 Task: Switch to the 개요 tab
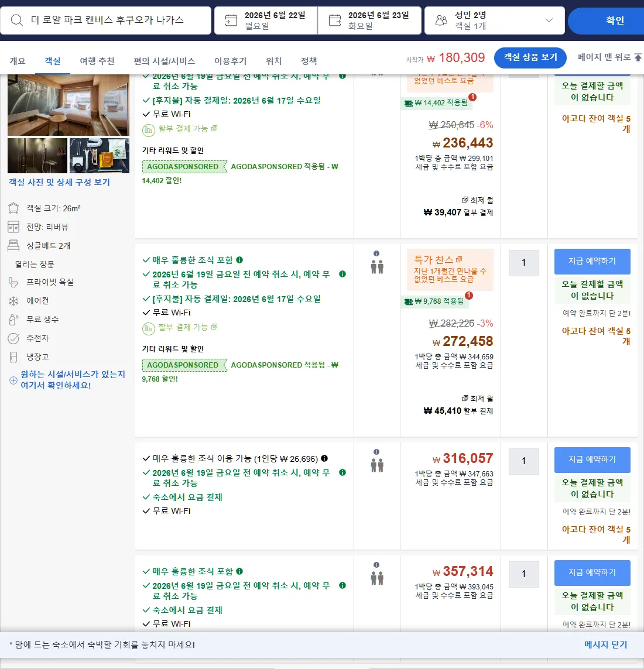[18, 61]
